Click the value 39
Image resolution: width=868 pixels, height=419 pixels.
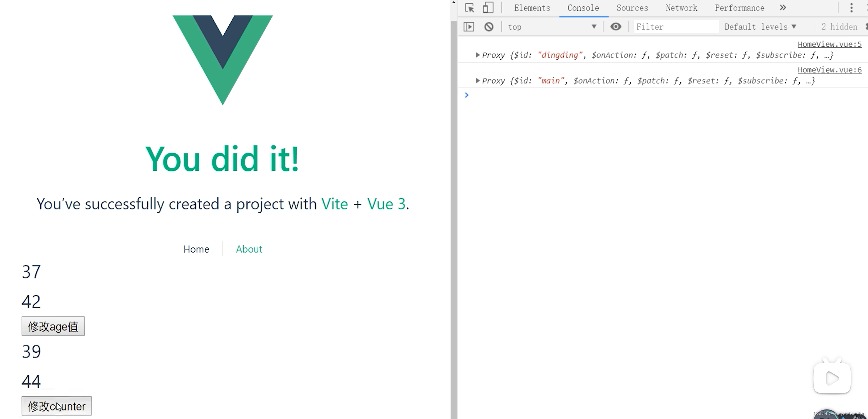click(31, 352)
